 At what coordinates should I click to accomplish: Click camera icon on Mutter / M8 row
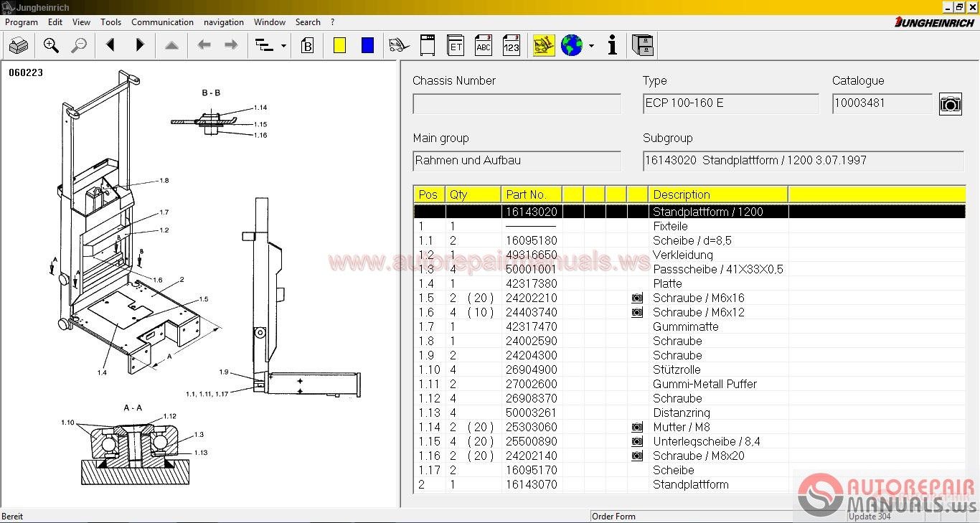pos(637,427)
